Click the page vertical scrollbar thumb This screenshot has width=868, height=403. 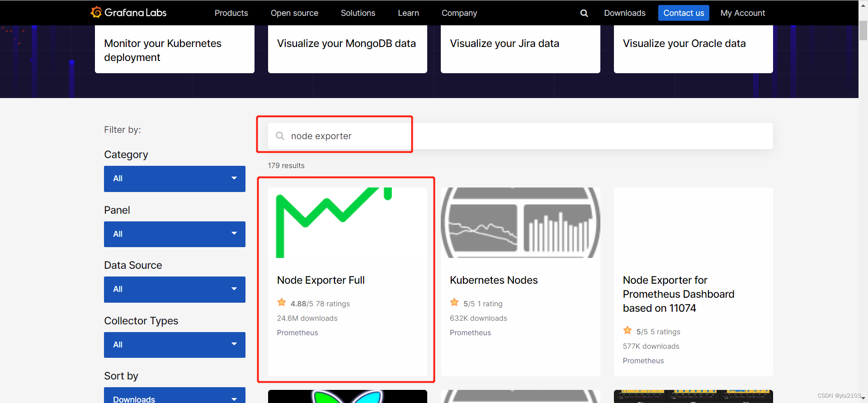point(863,30)
